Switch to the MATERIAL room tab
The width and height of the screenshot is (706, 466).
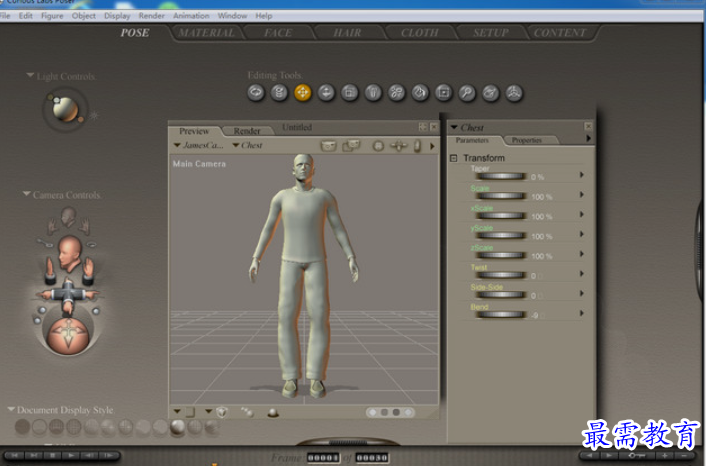pos(207,33)
